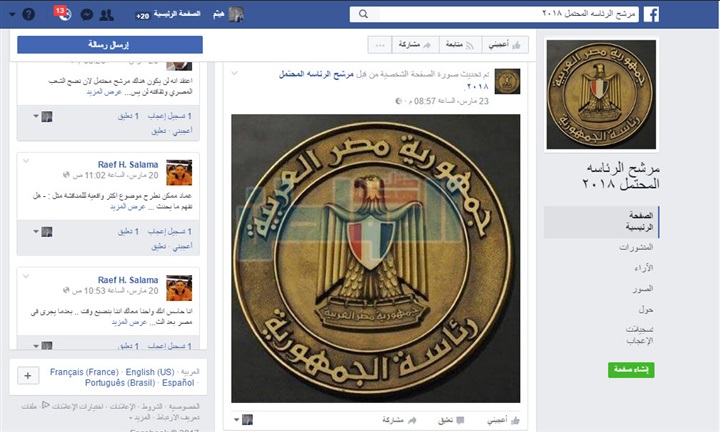Click the blue Send Message (إرسال رسالة) button
This screenshot has width=720, height=432.
110,45
